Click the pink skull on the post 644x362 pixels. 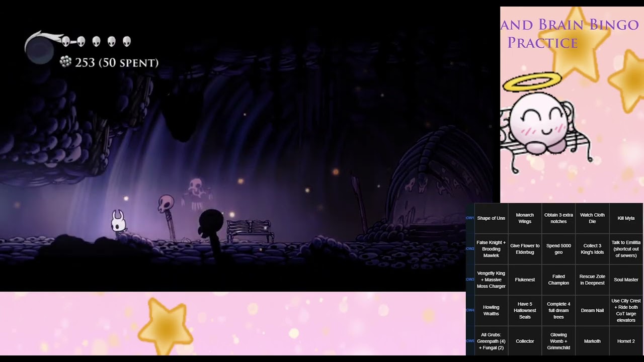(x=166, y=204)
